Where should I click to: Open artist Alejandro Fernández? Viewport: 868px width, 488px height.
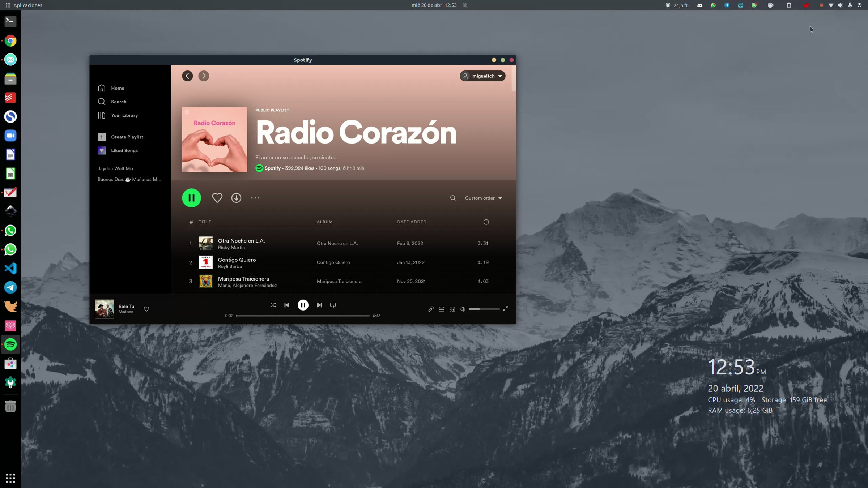(255, 286)
